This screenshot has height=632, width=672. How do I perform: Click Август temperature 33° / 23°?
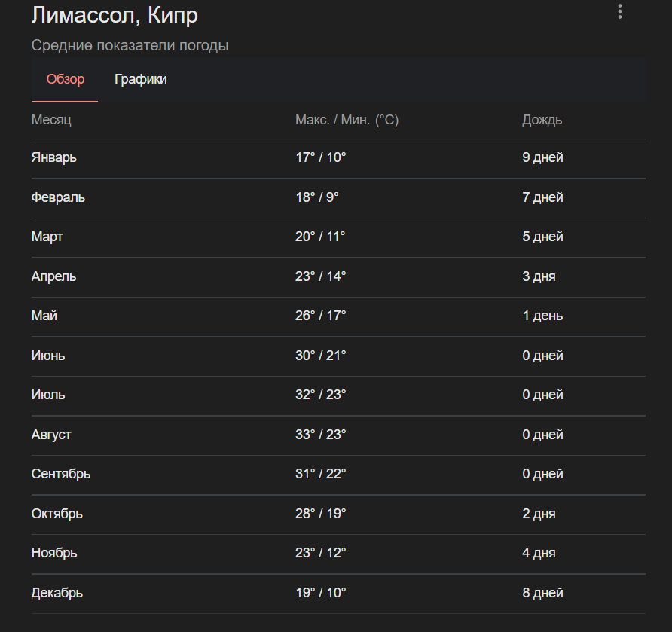320,435
